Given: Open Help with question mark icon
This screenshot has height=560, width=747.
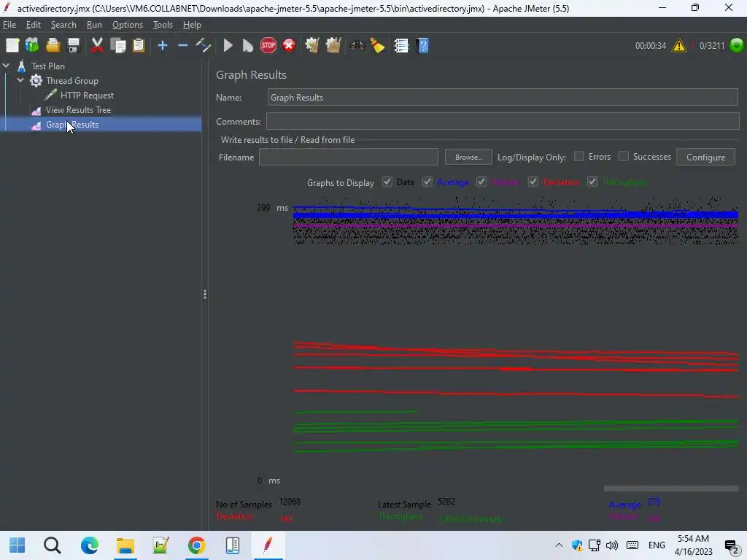Looking at the screenshot, I should (422, 46).
